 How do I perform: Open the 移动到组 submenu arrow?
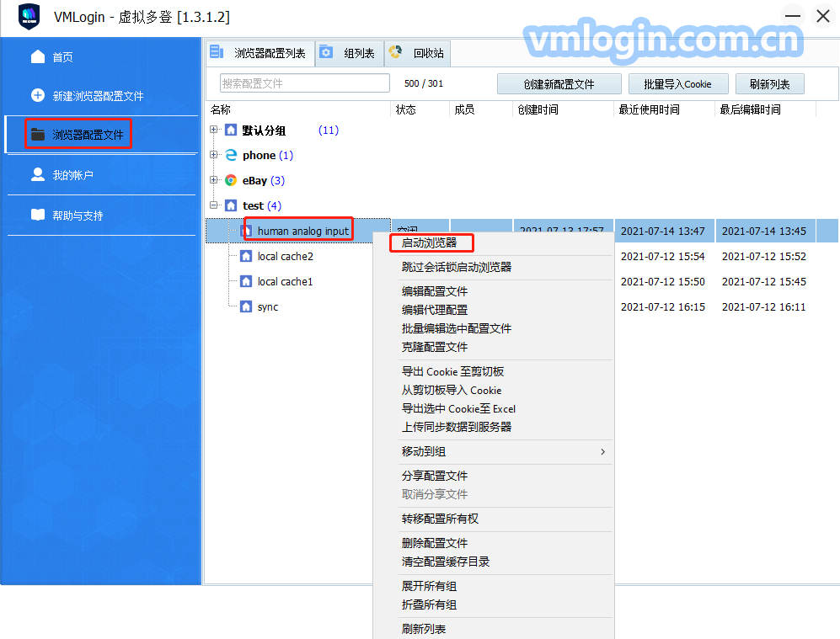coord(602,452)
